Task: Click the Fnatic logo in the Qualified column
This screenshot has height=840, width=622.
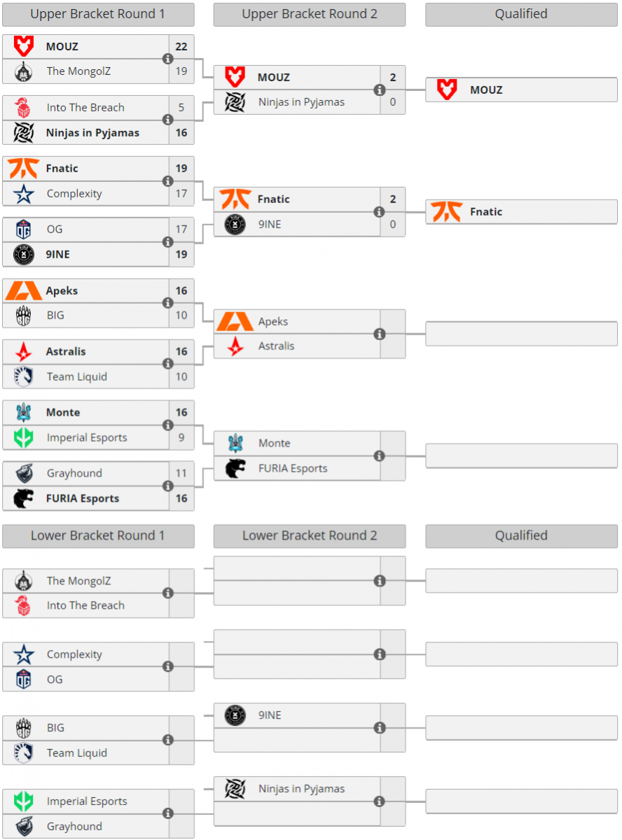Action: click(446, 211)
